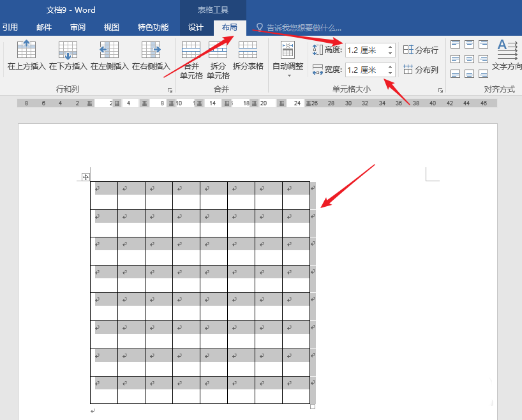Open the Special Features (特色功能) tab

pyautogui.click(x=153, y=27)
